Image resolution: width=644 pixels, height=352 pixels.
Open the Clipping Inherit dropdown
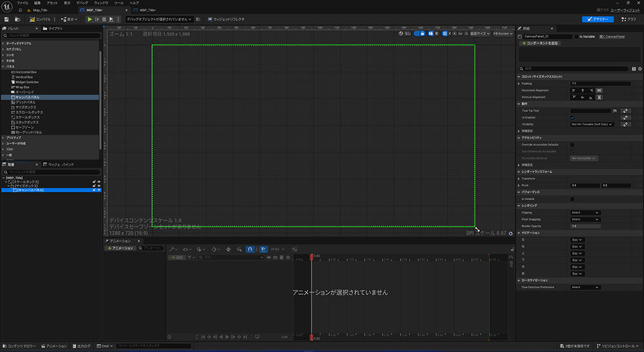click(585, 212)
